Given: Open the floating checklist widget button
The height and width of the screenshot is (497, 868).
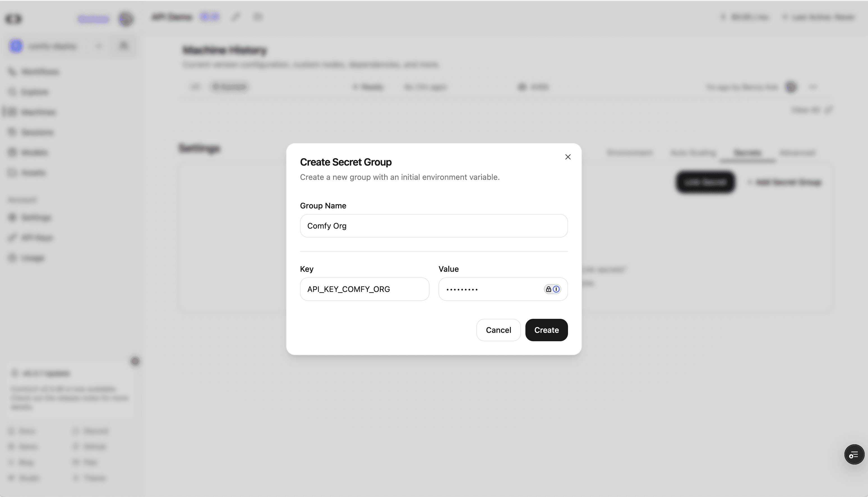Looking at the screenshot, I should click(854, 455).
